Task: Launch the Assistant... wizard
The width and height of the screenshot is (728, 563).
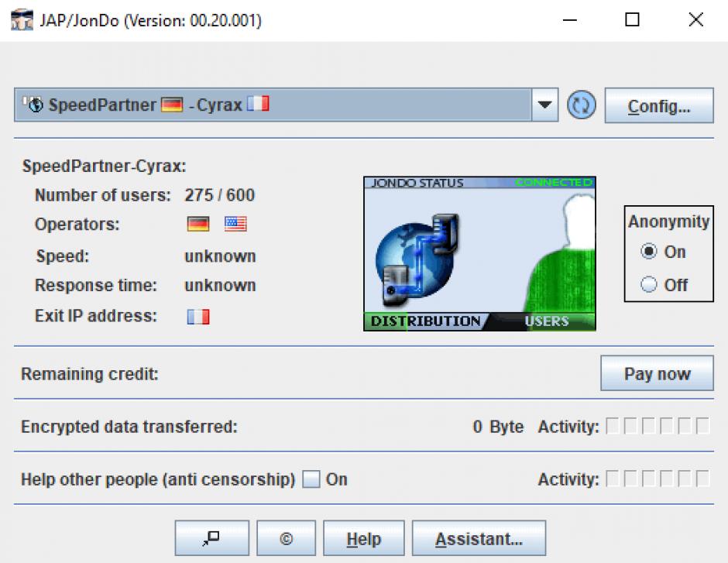Action: tap(479, 538)
